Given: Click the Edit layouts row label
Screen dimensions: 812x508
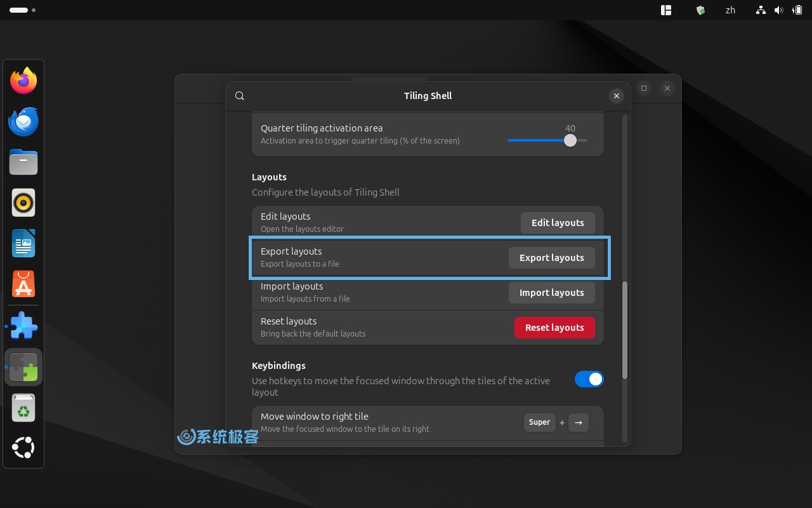Looking at the screenshot, I should click(x=285, y=217).
